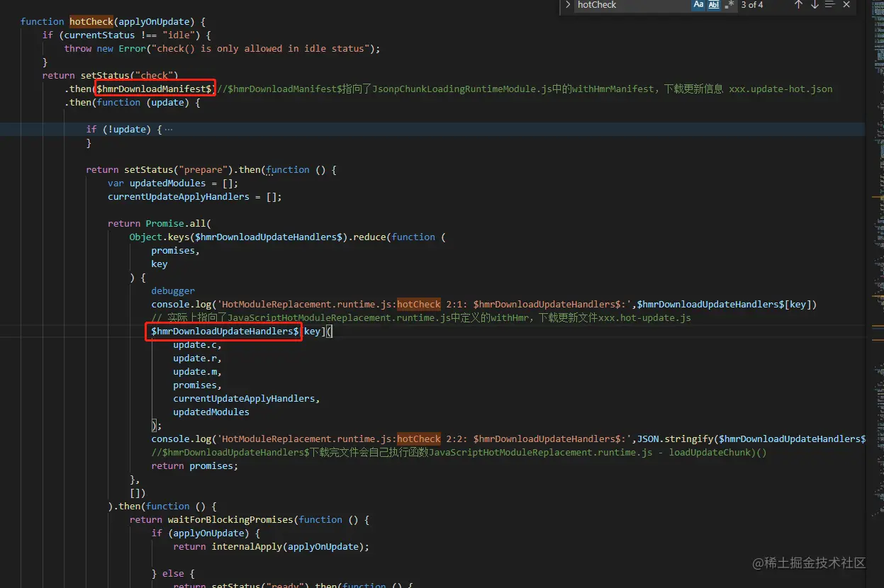This screenshot has width=884, height=588.
Task: Click 'update.r,' argument line
Action: [197, 358]
